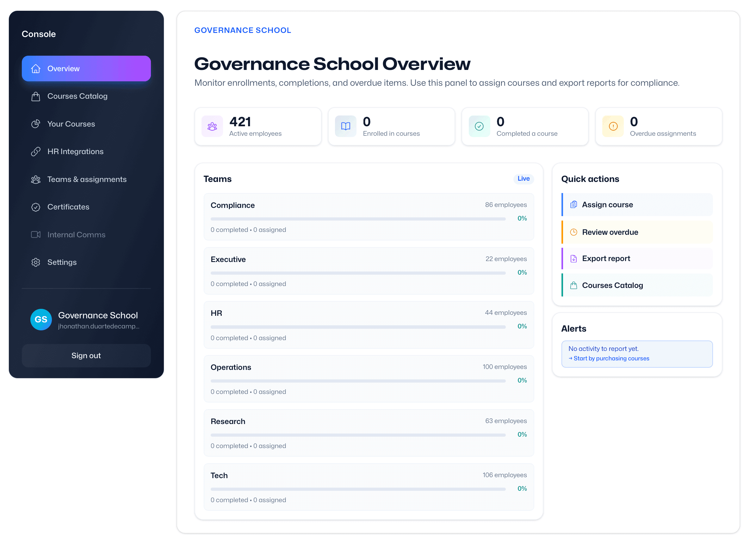This screenshot has width=756, height=543.
Task: Click the Certificates checkmark icon
Action: [36, 207]
